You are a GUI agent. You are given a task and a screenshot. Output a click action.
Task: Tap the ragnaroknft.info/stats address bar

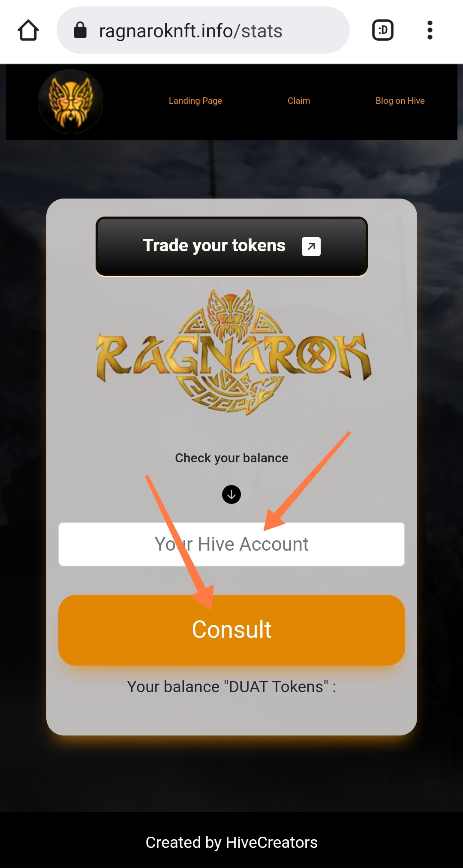203,30
